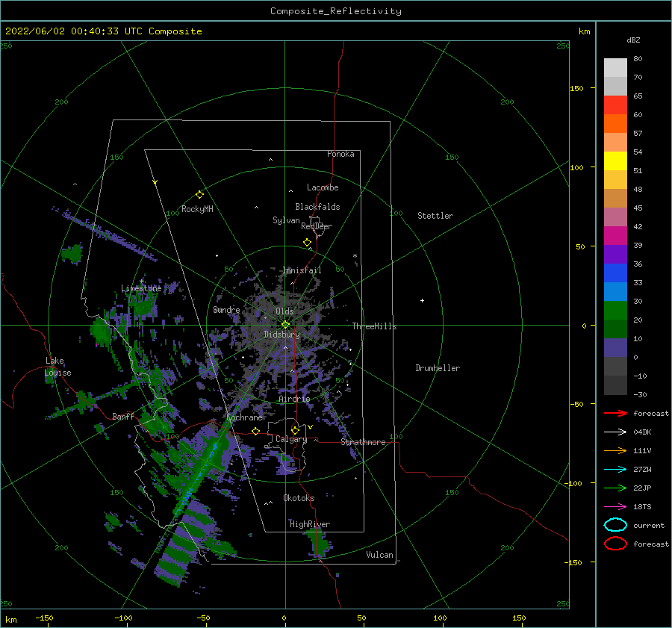This screenshot has height=628, width=672.
Task: Click the Drumheller label
Action: tap(438, 368)
